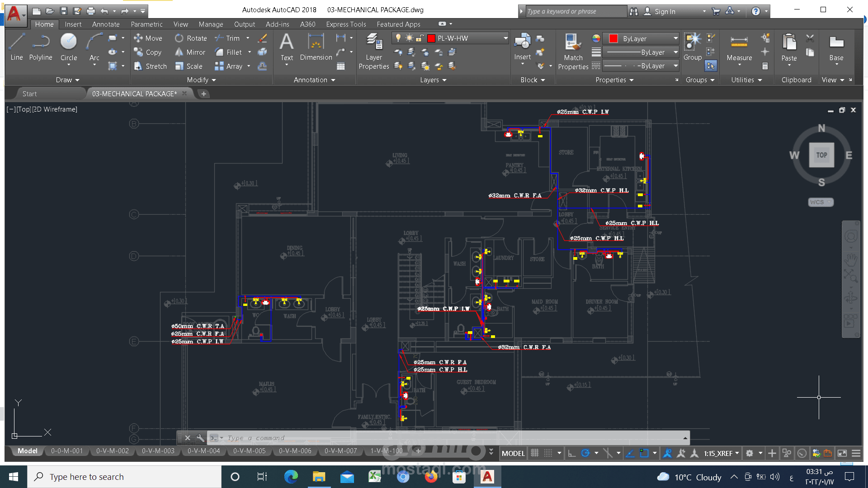
Task: Click the [2D Wireframe] visual style label
Action: [54, 109]
